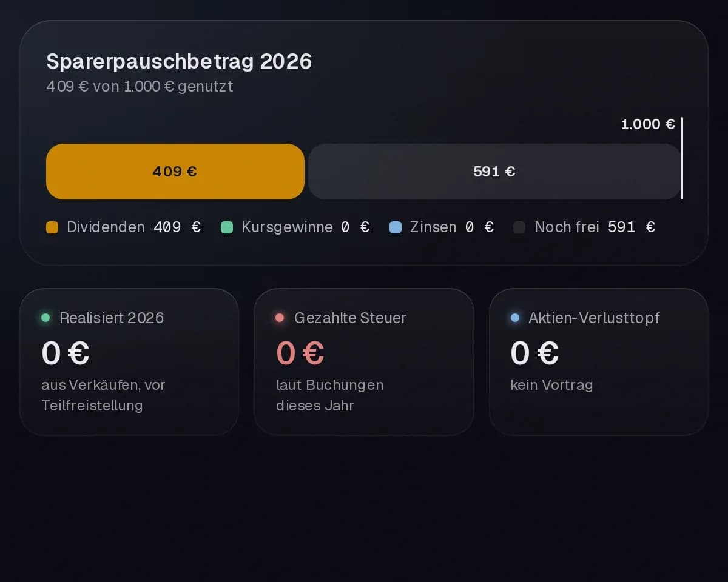Click the dark Noch frei legend swatch

[519, 227]
